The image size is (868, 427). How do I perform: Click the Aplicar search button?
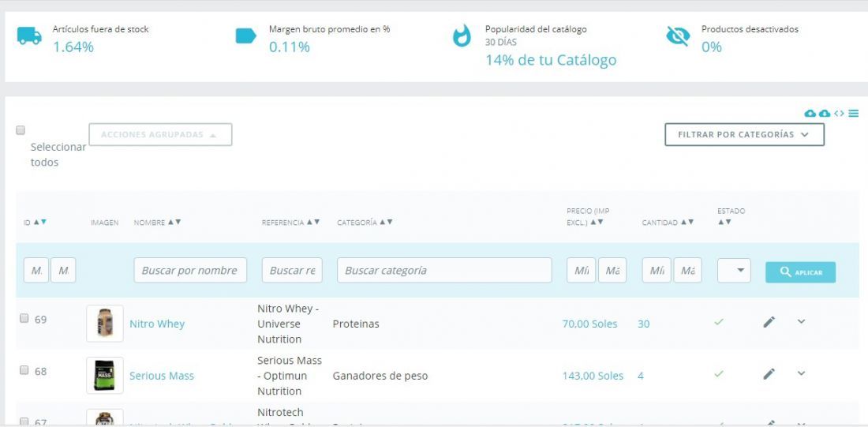coord(800,272)
